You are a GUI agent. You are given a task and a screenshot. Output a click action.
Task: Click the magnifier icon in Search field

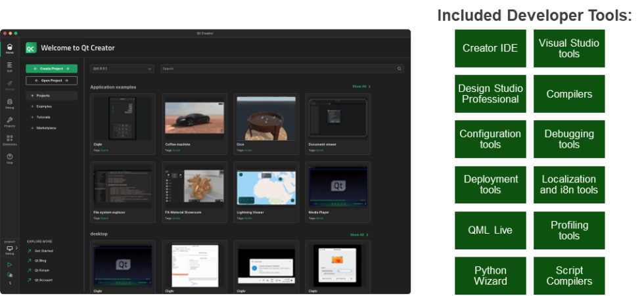click(400, 68)
